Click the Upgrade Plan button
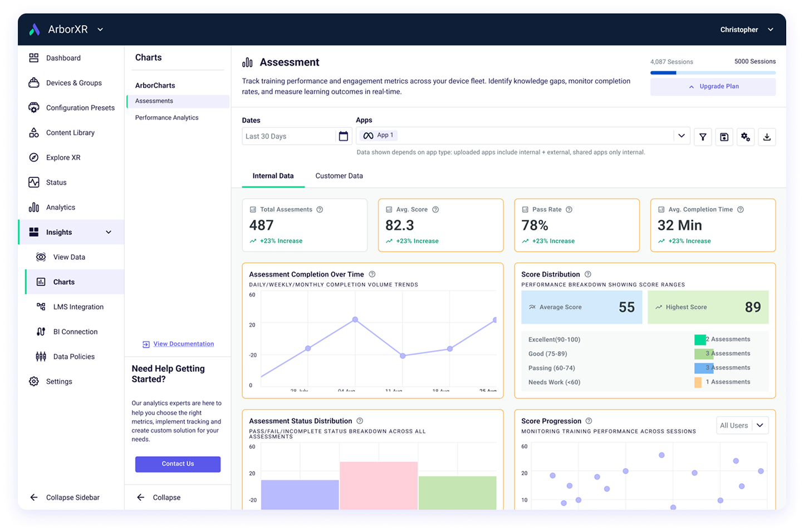This screenshot has height=532, width=804. [x=713, y=86]
